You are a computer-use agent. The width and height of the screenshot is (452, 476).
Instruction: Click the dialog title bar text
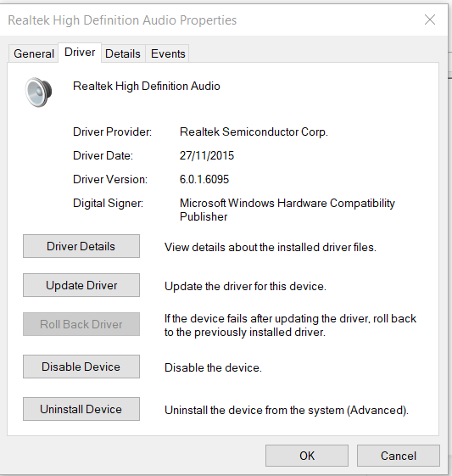[x=122, y=20]
